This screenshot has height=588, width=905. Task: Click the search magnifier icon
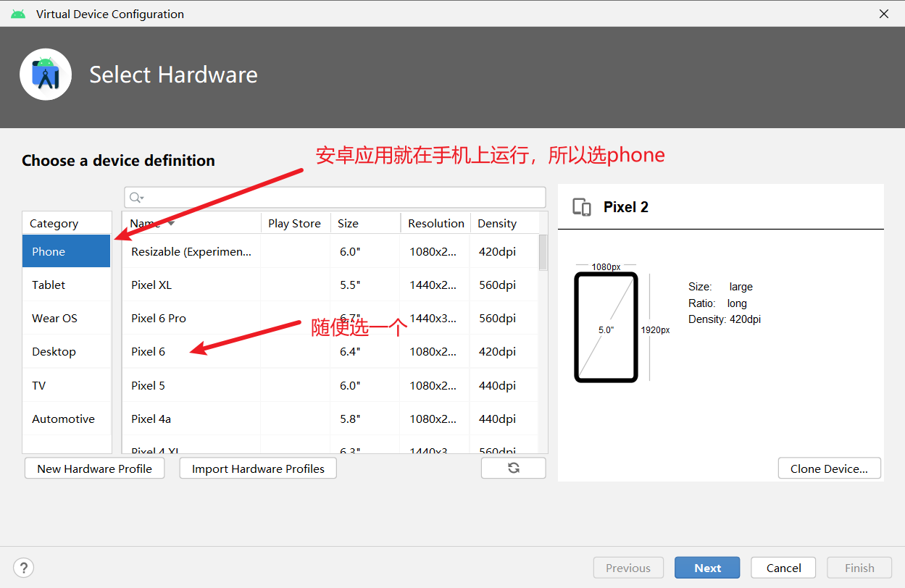tap(136, 198)
